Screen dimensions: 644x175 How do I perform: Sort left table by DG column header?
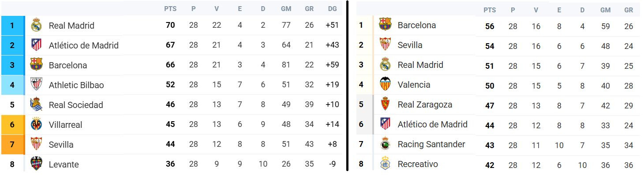pos(333,8)
